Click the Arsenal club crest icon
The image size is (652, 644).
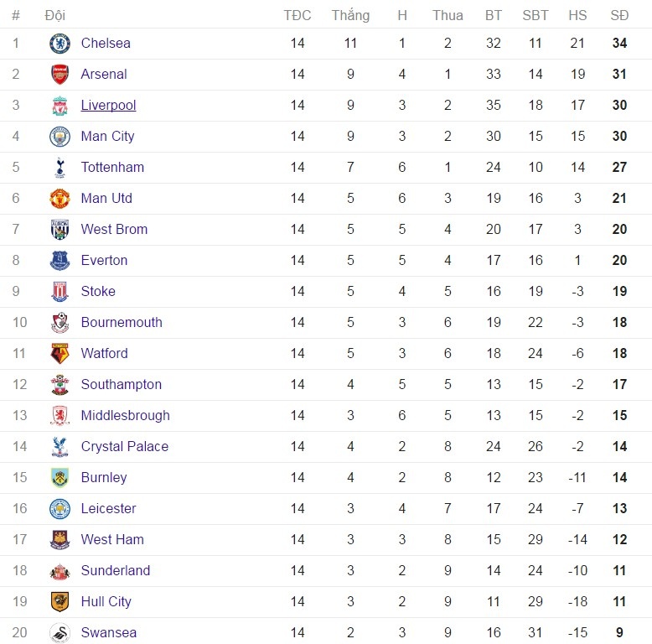pos(60,75)
